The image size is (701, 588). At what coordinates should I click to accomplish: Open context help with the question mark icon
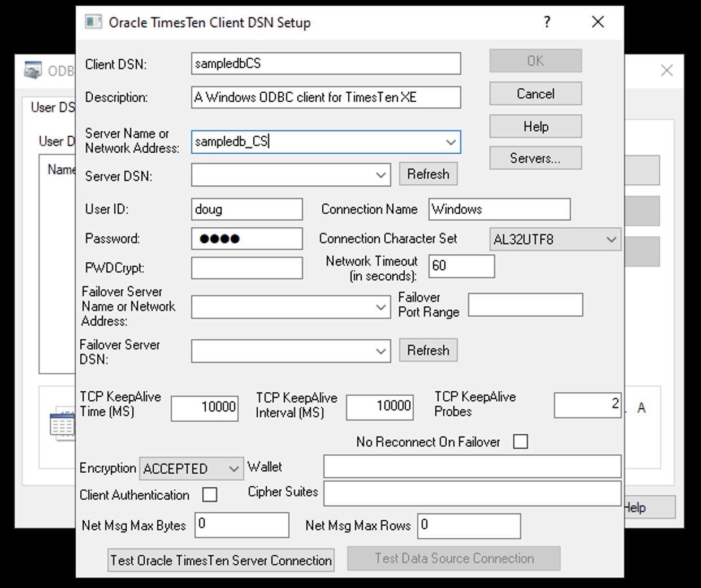pos(546,23)
